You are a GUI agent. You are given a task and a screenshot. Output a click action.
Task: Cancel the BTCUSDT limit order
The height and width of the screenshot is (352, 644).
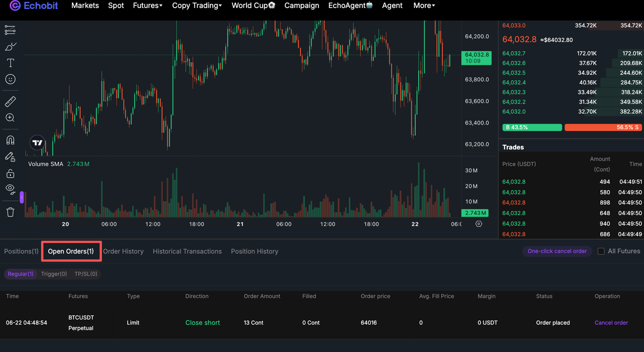coord(611,323)
